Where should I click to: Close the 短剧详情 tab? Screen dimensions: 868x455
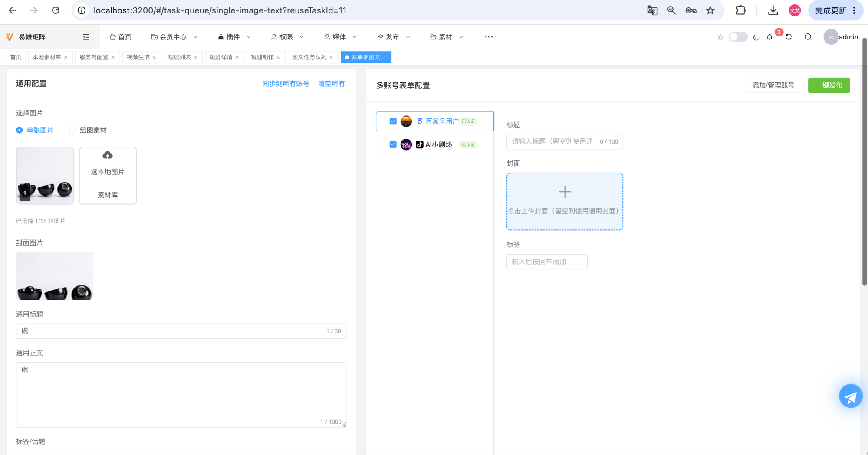pos(237,57)
